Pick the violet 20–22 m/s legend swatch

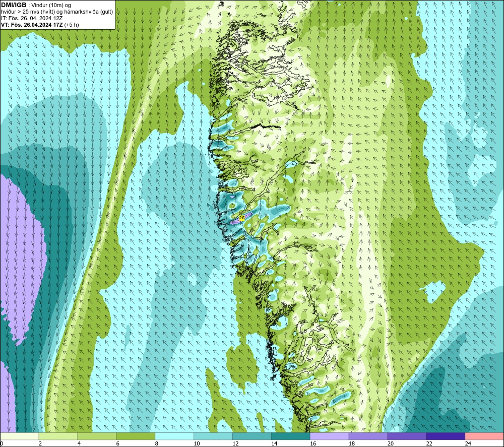[407, 436]
